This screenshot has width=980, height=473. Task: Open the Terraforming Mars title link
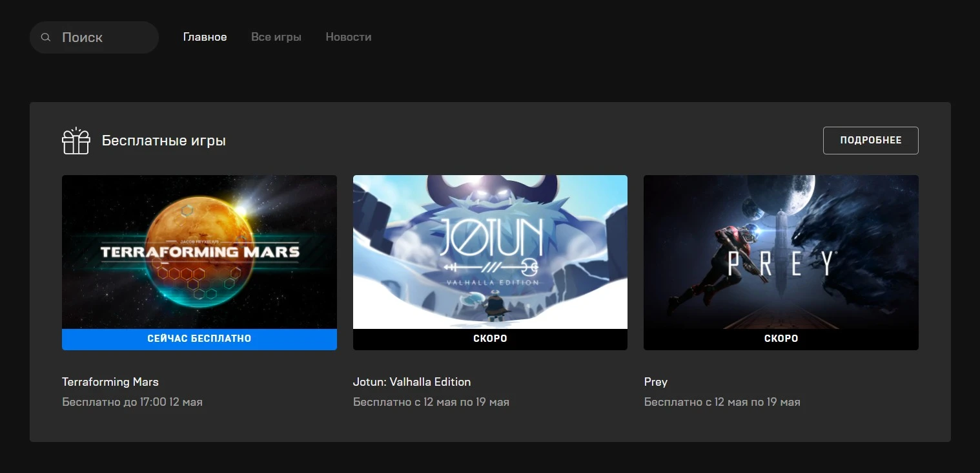[x=110, y=382]
